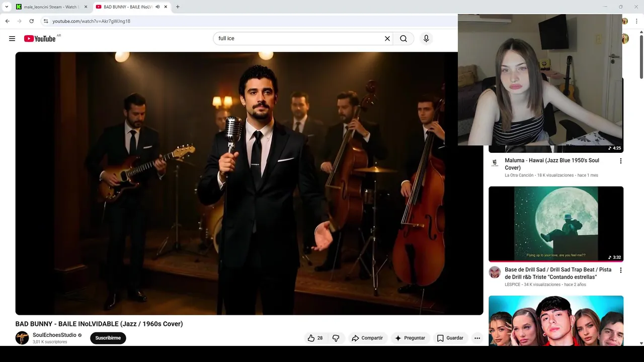Open the Base de Drill Sad video title
Screen dimensions: 644x362
558,274
